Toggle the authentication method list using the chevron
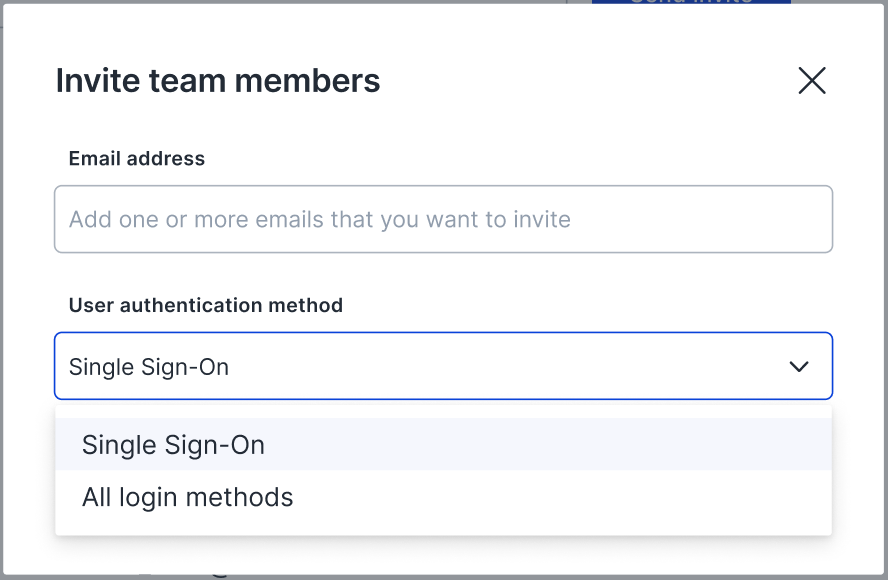The image size is (888, 580). (x=798, y=367)
